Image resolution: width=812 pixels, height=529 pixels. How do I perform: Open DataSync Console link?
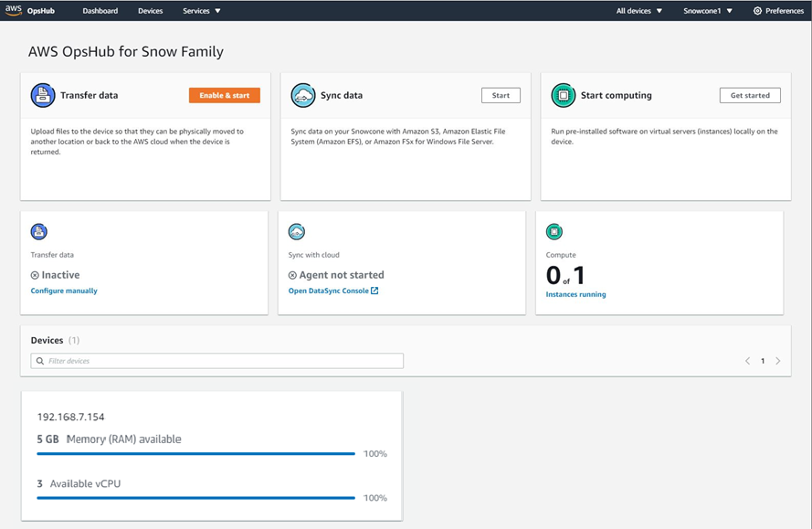[x=332, y=291]
